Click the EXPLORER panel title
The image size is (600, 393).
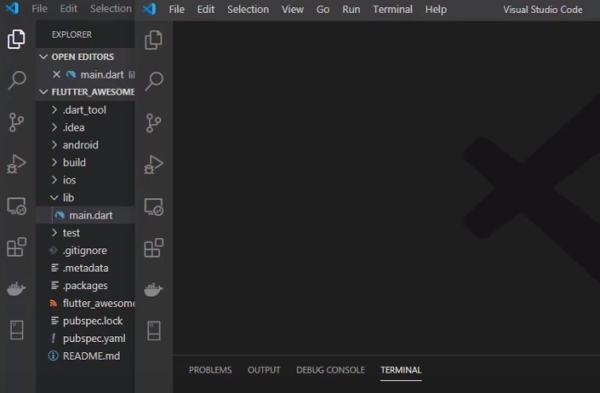(72, 34)
